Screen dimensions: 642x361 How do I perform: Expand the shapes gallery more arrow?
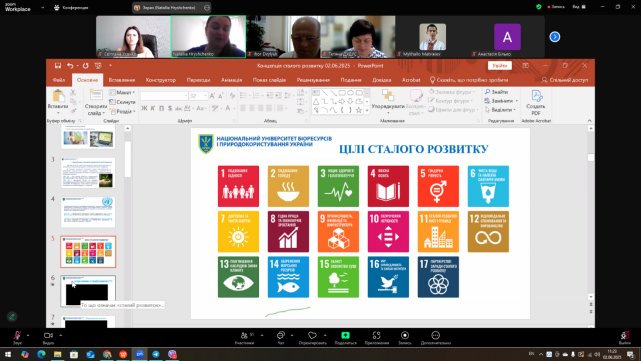tap(366, 111)
